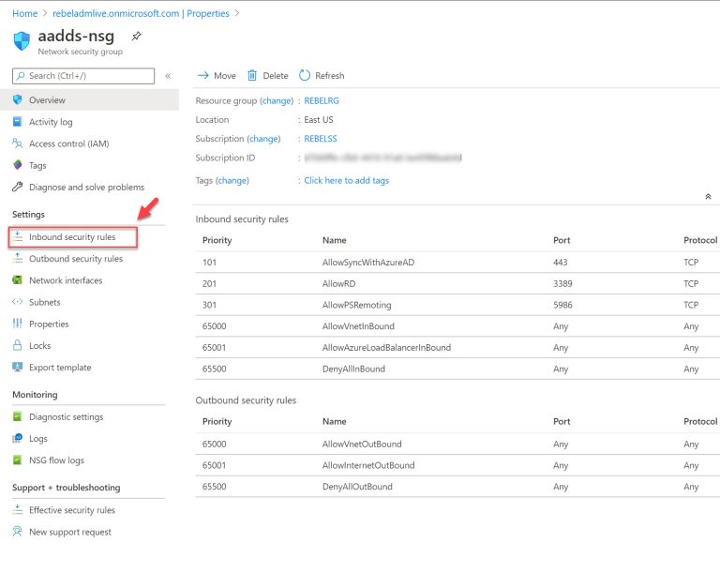The height and width of the screenshot is (588, 720).
Task: Click the Diagnostic settings icon
Action: point(18,416)
